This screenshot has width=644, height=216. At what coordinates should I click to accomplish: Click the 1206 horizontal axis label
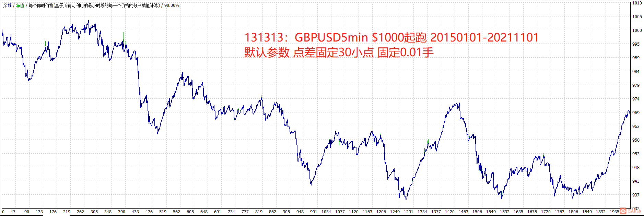pos(381,212)
